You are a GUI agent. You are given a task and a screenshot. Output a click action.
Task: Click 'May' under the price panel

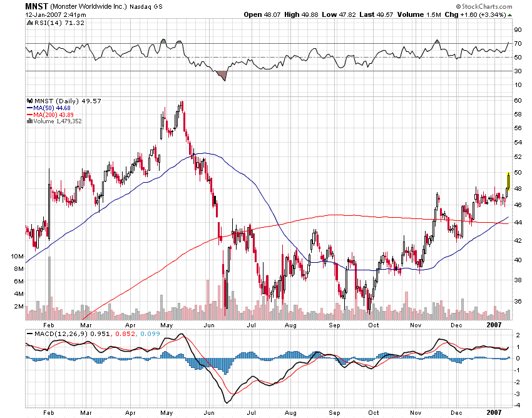pyautogui.click(x=166, y=325)
